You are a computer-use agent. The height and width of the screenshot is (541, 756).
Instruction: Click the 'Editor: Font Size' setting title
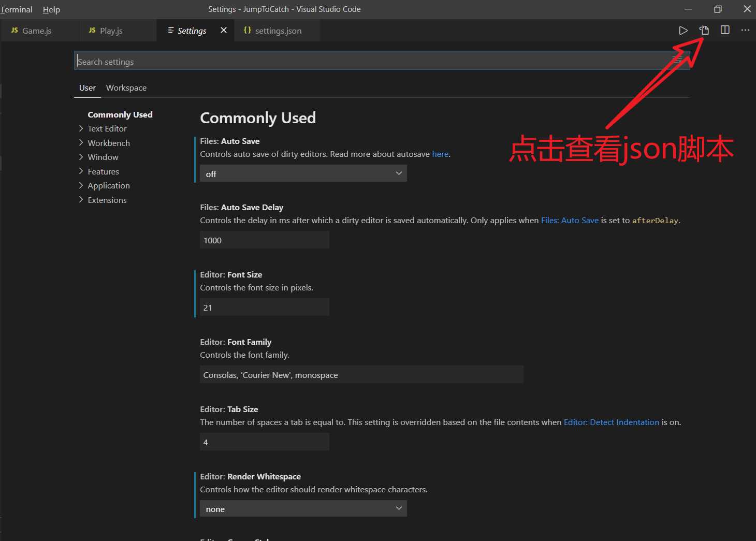231,274
